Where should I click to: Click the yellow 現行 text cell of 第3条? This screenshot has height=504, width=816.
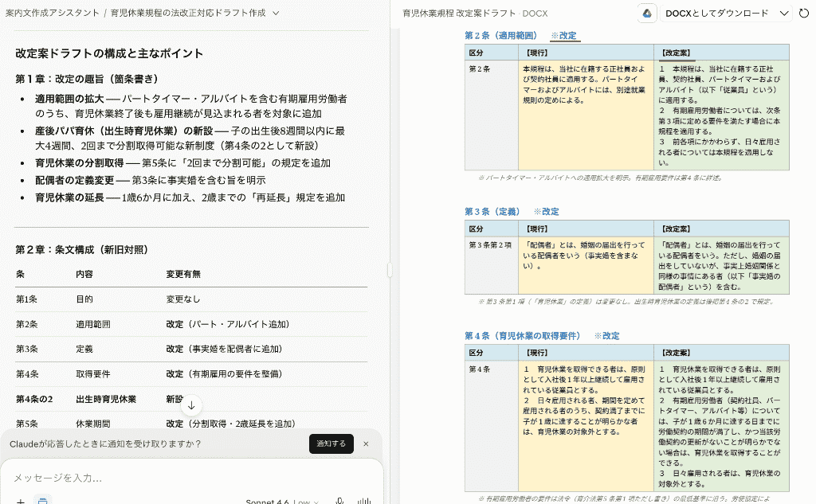pos(586,265)
